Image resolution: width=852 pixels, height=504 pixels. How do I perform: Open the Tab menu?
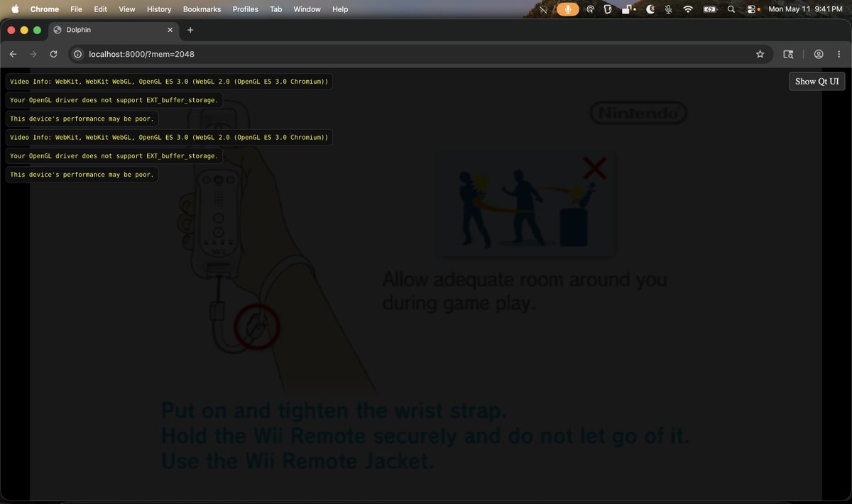pos(275,9)
